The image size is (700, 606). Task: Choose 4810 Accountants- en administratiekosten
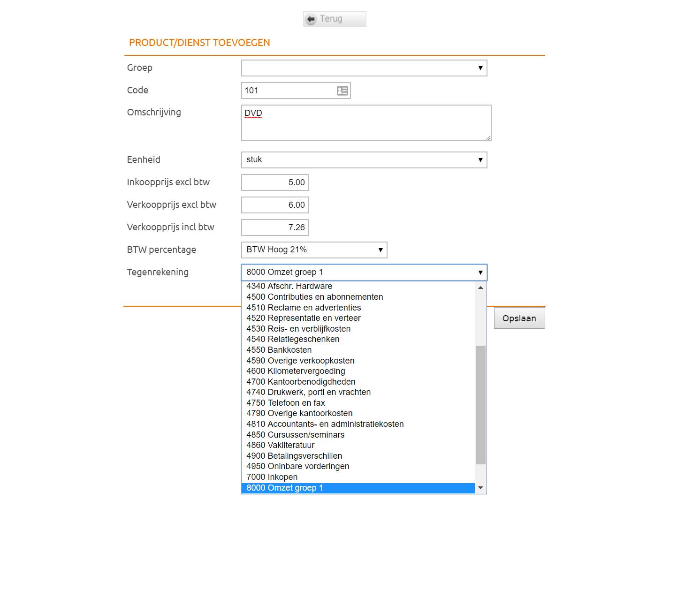pyautogui.click(x=358, y=424)
